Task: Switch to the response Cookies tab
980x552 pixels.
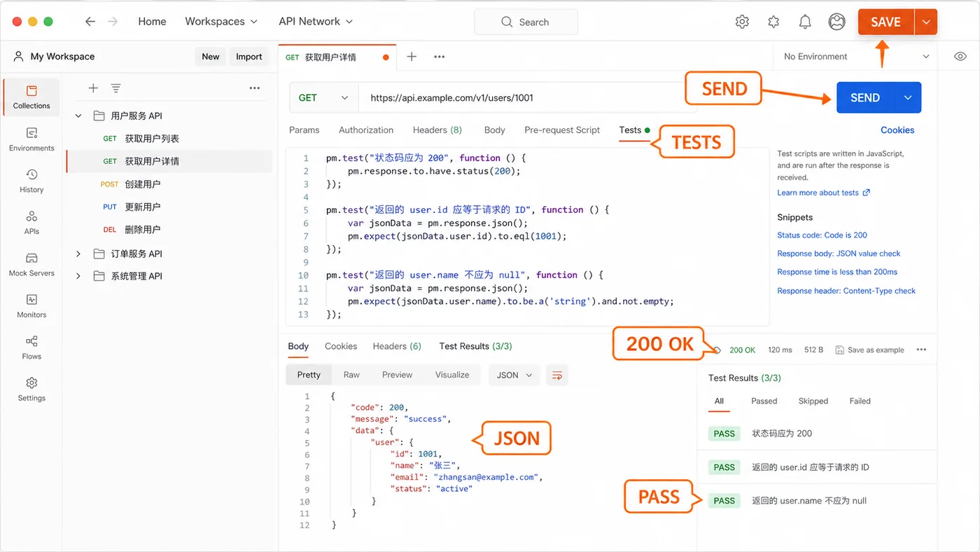Action: 341,346
